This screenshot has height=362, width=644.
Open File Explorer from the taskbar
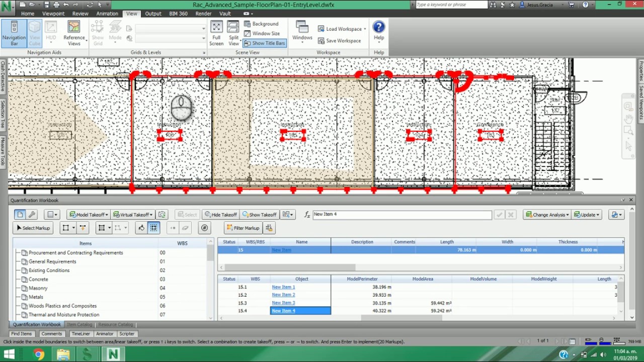63,354
